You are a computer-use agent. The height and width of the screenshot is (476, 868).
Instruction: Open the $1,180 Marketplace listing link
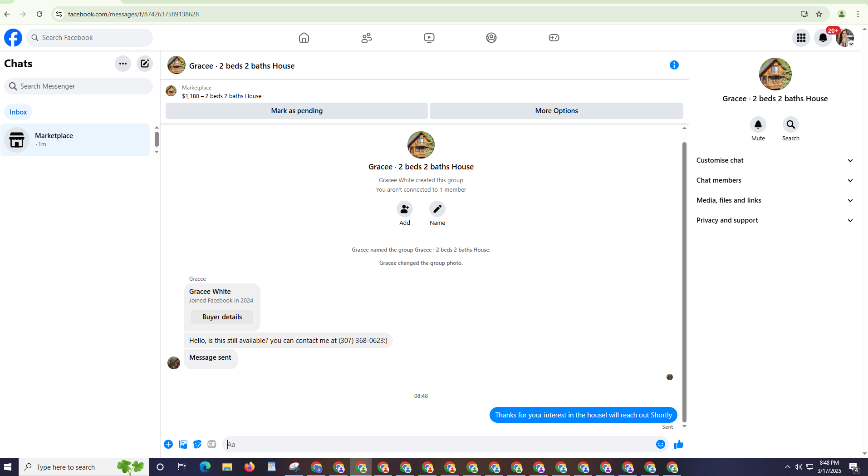(221, 96)
